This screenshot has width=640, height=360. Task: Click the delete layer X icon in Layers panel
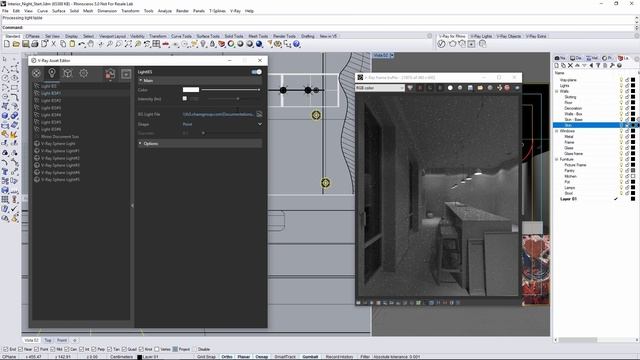pyautogui.click(x=570, y=65)
